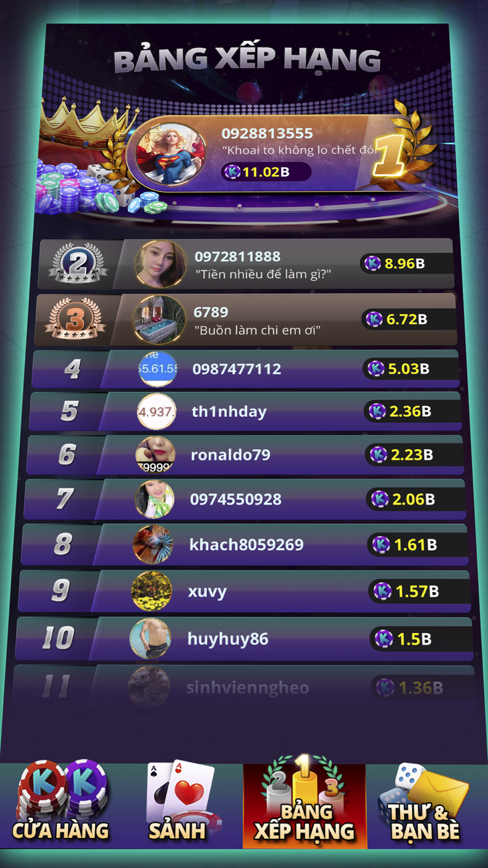Click the K coin icon next to 5.03B
Screen dimensions: 488x868
tap(376, 369)
